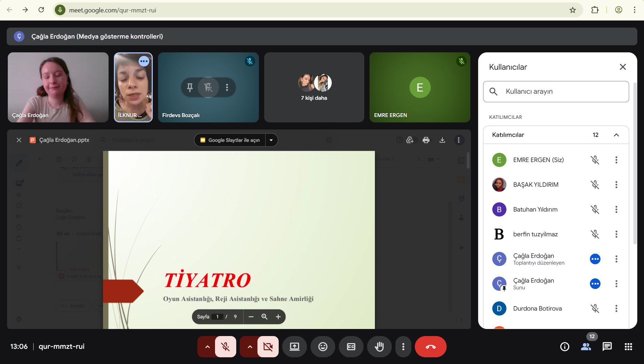Open the activities grid icon

tap(628, 347)
